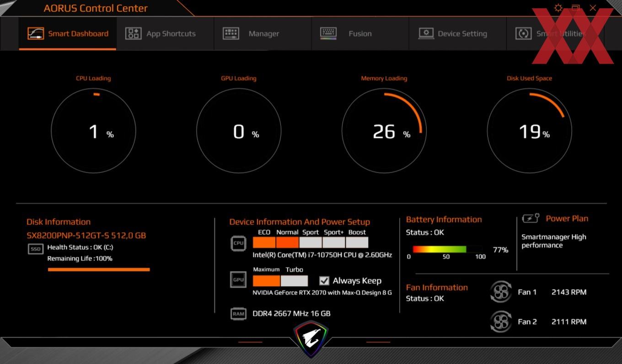
Task: Click the Fan Information heading
Action: [x=437, y=288]
